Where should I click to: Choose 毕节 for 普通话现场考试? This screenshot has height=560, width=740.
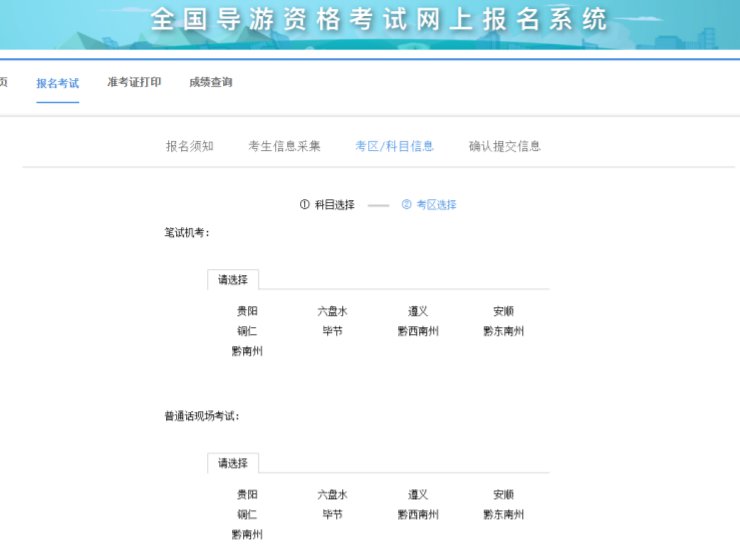(x=332, y=514)
